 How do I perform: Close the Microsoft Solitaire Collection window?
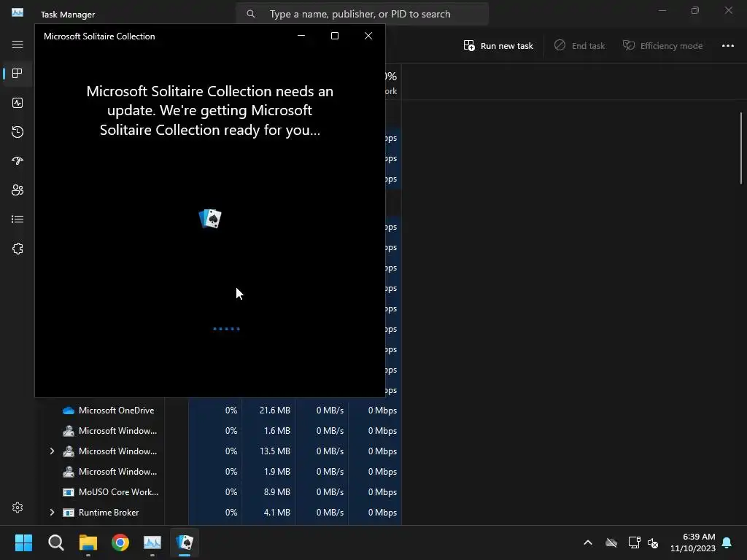(x=368, y=36)
